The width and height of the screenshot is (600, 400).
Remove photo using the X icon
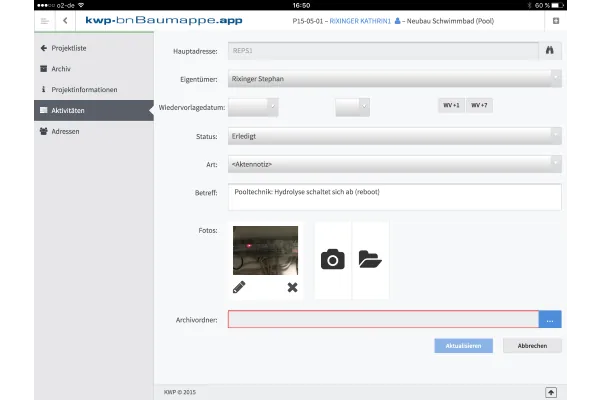click(x=292, y=287)
